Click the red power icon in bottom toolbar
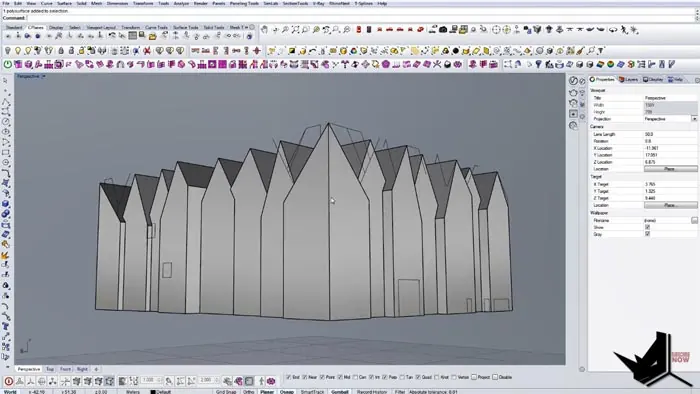Viewport: 700px width, 394px height. (8, 381)
